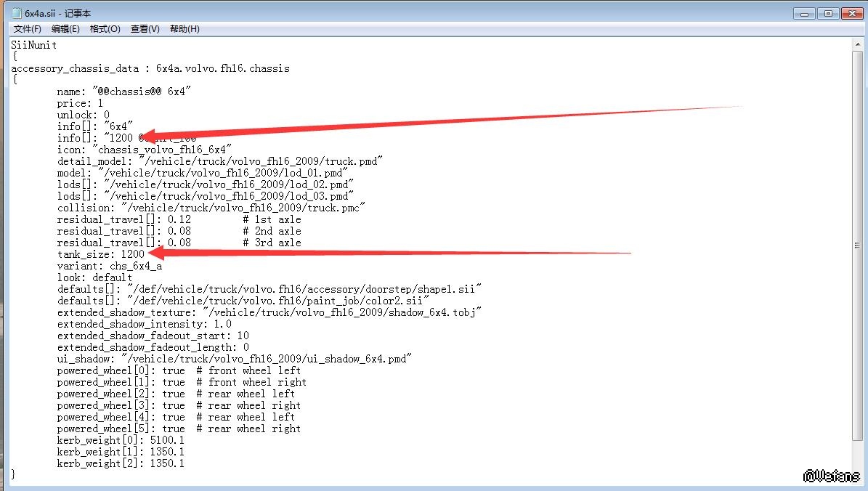The width and height of the screenshot is (868, 491).
Task: Click the powered_wheel[1] front wheel right line
Action: click(x=182, y=382)
